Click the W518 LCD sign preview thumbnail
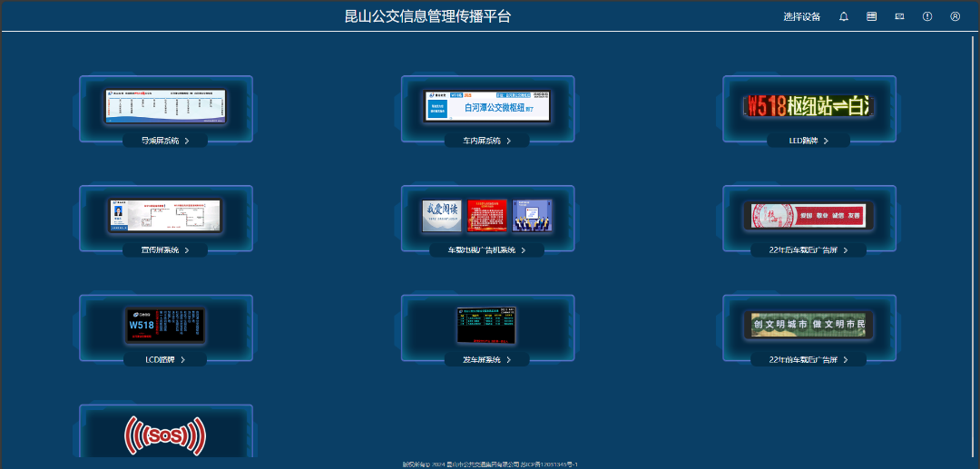This screenshot has height=469, width=980. pos(165,326)
